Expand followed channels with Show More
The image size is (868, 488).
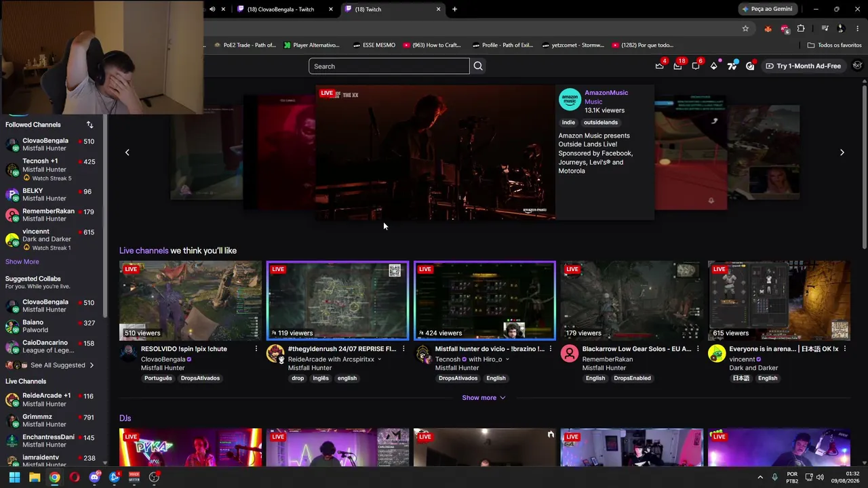point(22,262)
